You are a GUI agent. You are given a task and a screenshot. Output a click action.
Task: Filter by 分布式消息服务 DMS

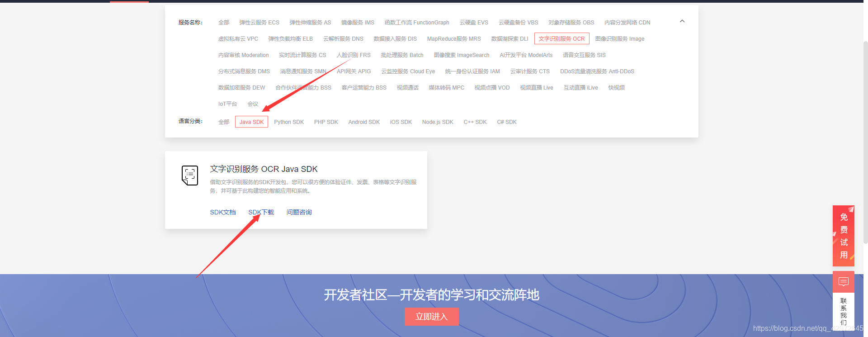[x=244, y=71]
